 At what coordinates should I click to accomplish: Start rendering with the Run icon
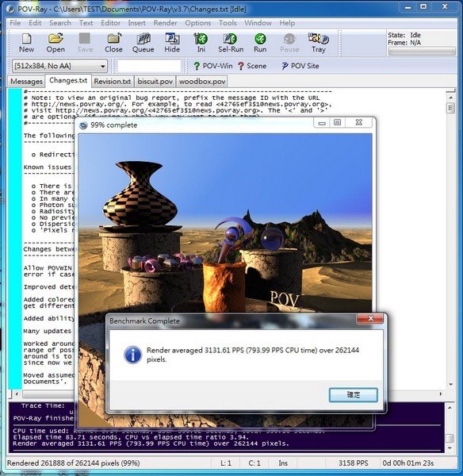[x=260, y=43]
